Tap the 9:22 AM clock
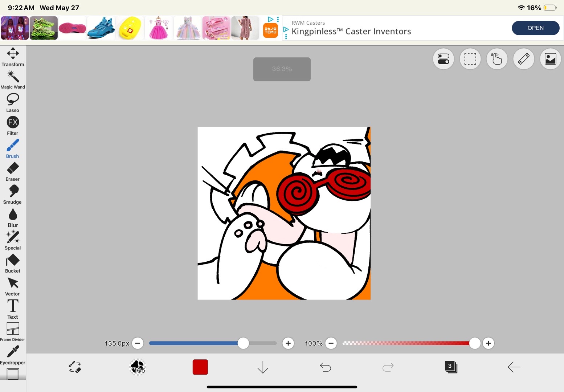This screenshot has height=392, width=564. (x=21, y=8)
